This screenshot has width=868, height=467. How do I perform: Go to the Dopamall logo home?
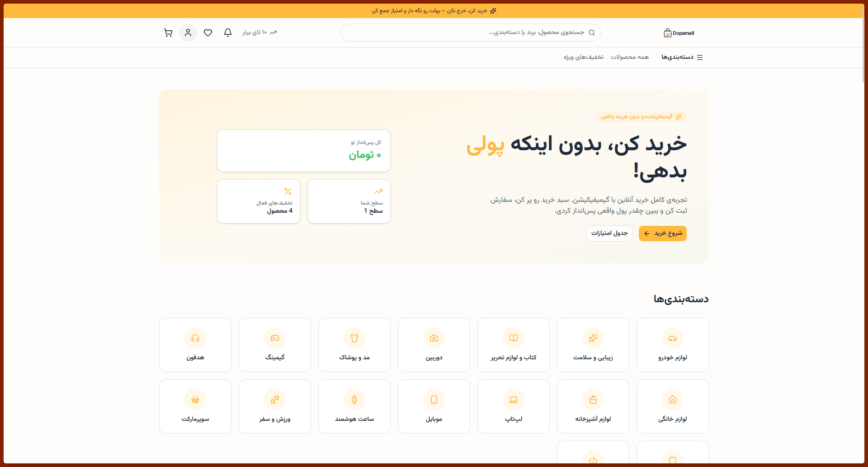point(679,33)
